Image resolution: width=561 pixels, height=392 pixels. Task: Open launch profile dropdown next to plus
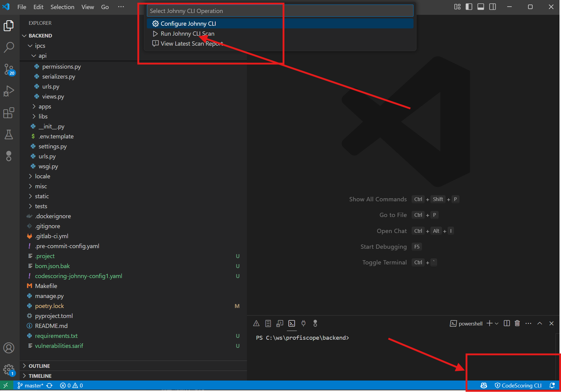tap(497, 323)
